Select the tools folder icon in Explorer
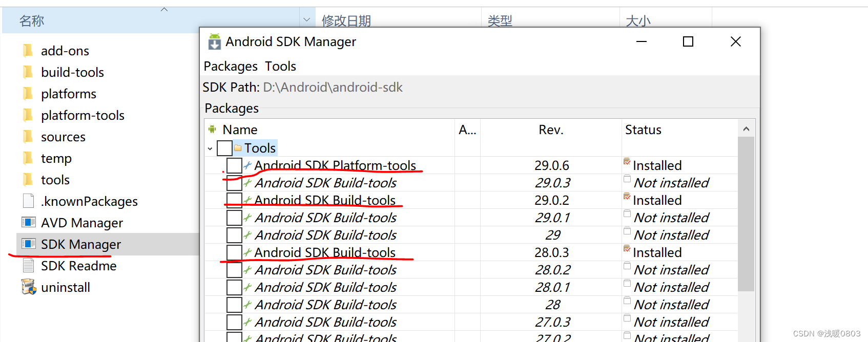 [x=28, y=180]
